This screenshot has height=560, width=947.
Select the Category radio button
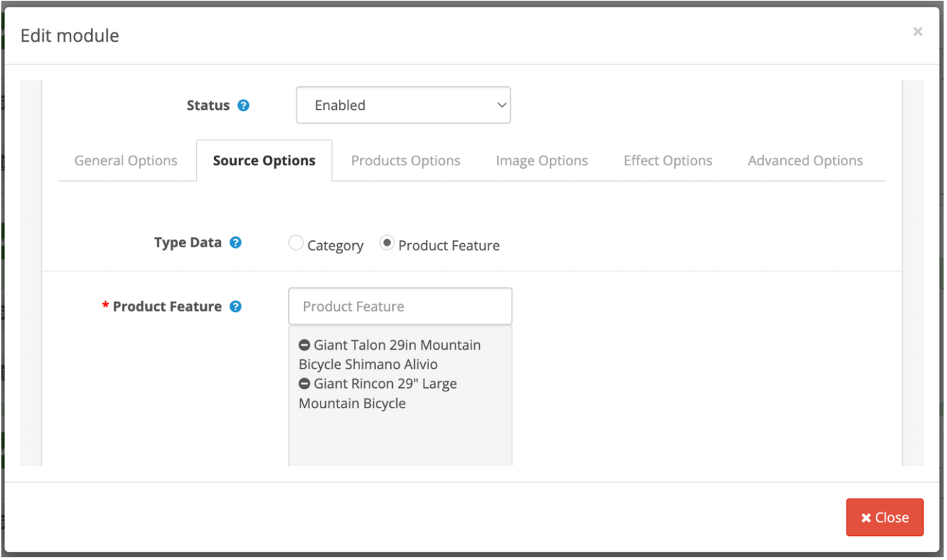296,243
